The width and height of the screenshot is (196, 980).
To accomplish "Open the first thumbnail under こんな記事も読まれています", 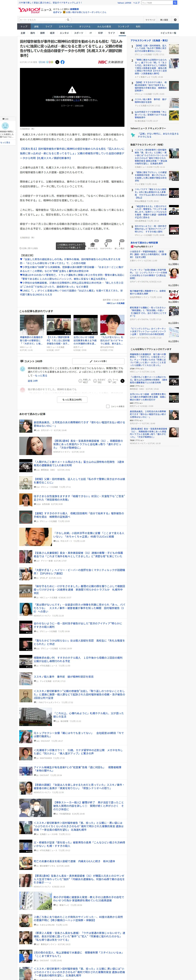I will click(x=32, y=325).
